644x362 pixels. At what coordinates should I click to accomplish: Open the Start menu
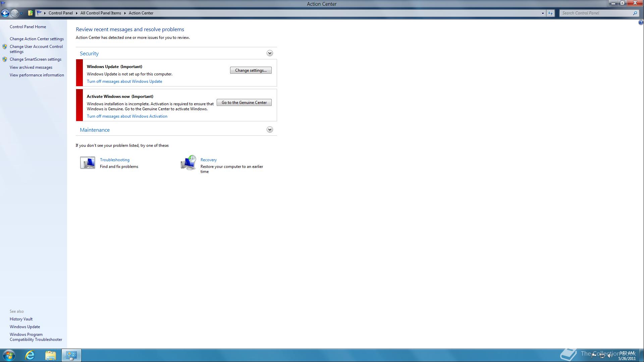coord(8,355)
